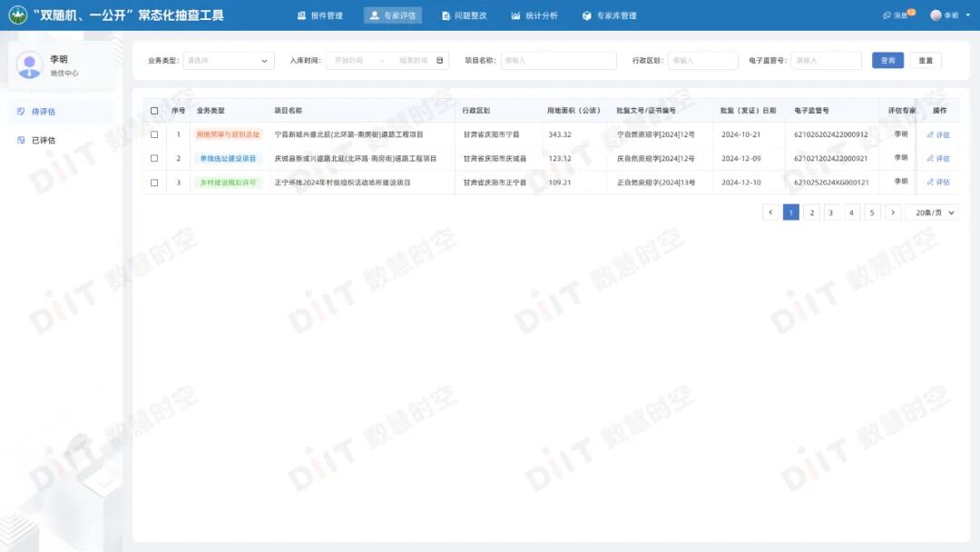Click project name 正宁环线2024年村级组织活动场所建设项目
980x552 pixels.
click(342, 182)
